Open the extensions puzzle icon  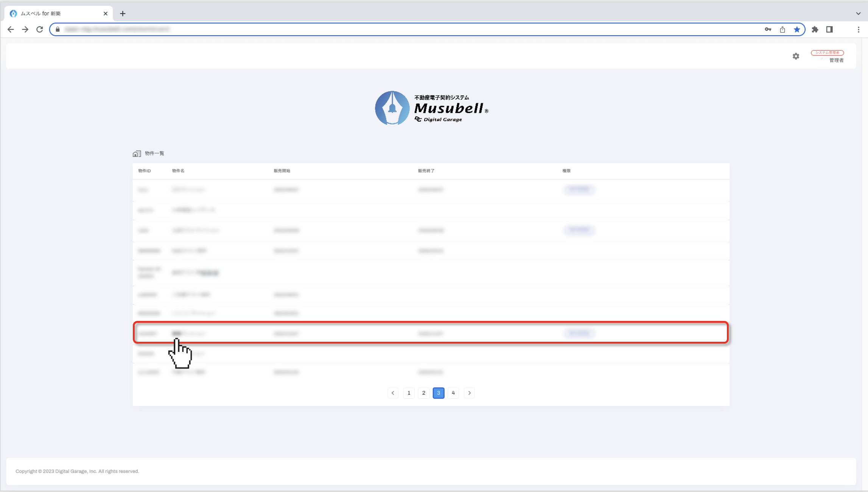(x=815, y=30)
